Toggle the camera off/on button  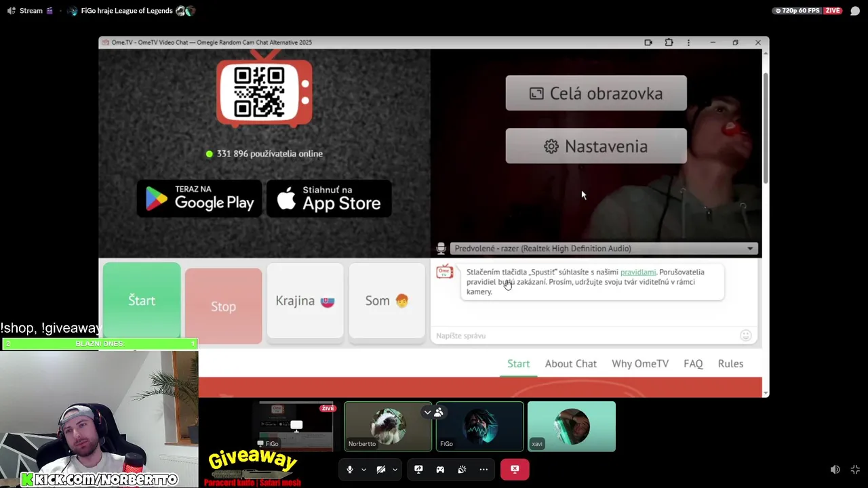pyautogui.click(x=381, y=470)
